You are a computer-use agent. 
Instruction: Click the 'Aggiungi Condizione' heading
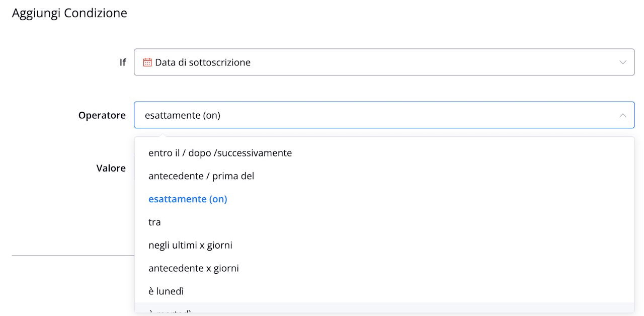point(69,13)
